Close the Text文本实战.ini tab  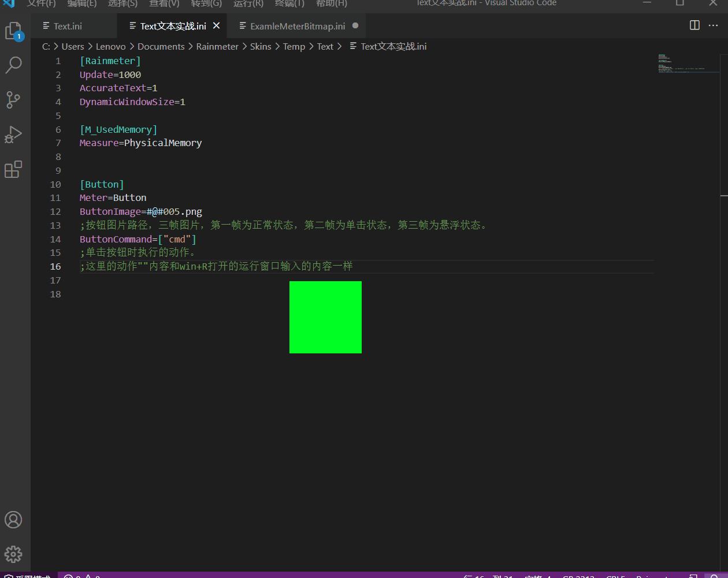point(217,25)
